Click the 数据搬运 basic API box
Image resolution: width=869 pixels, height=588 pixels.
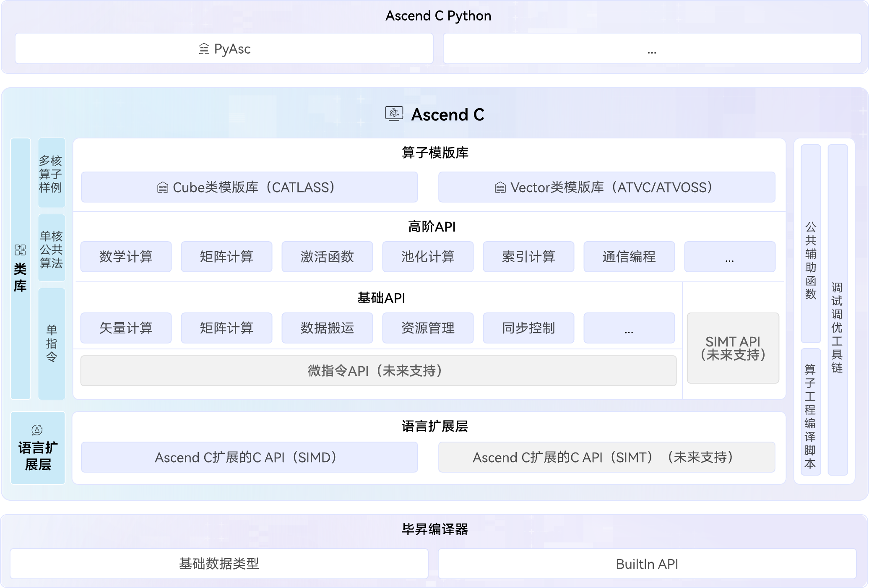tap(327, 328)
